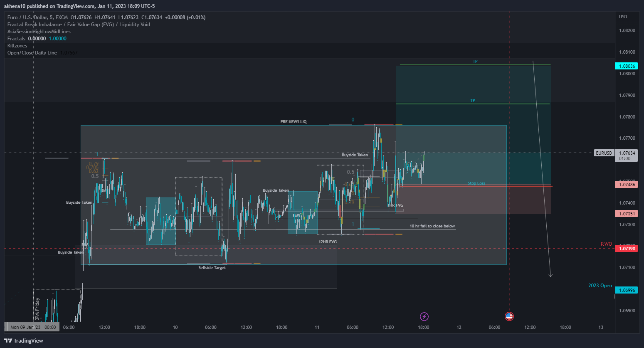Image resolution: width=644 pixels, height=348 pixels.
Task: Click the Buyside Taken label under PRE NEWS LIQ
Action: [x=355, y=155]
